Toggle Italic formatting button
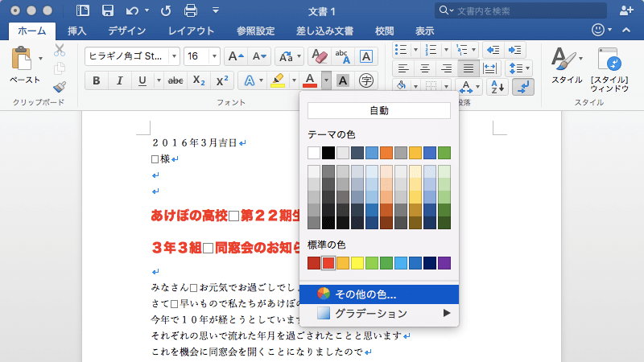The width and height of the screenshot is (644, 362). 119,80
